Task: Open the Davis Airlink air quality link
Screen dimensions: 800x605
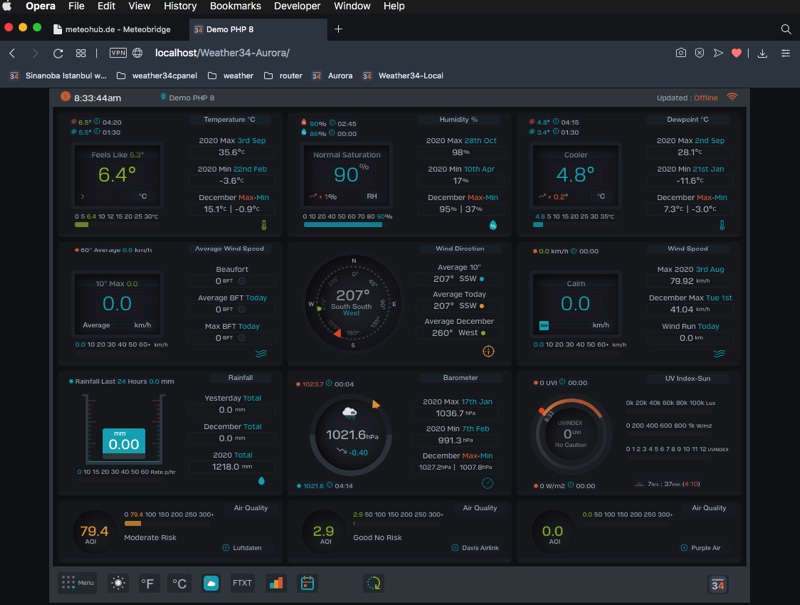Action: point(475,548)
